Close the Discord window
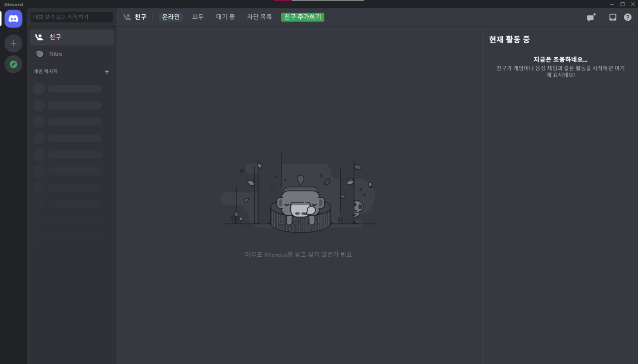Viewport: 638px width, 364px height. pos(633,4)
